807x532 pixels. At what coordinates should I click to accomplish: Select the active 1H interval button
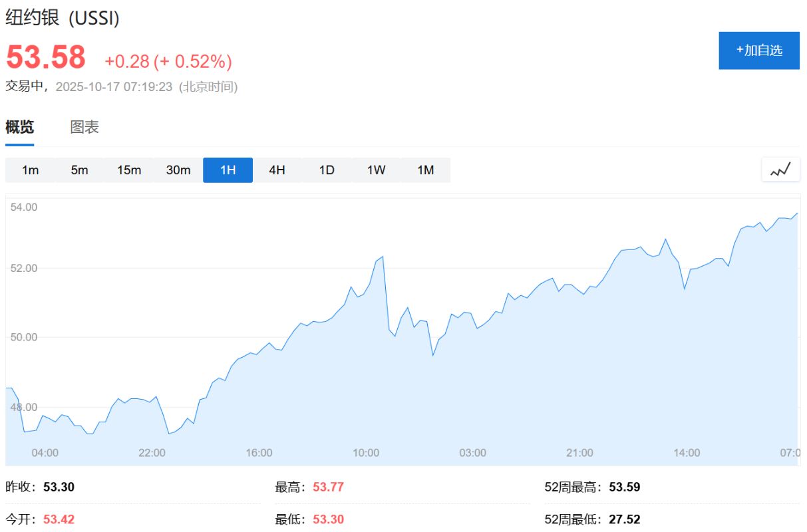click(x=228, y=170)
